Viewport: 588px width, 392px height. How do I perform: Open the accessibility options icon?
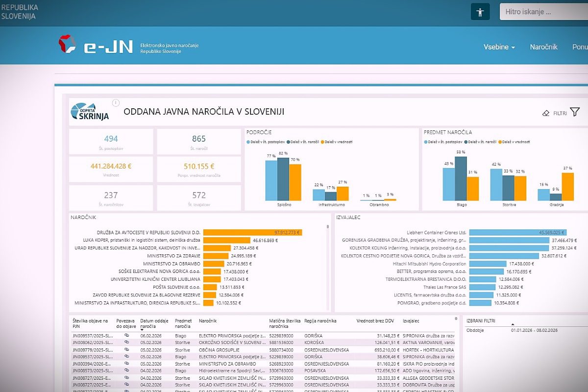pos(480,12)
